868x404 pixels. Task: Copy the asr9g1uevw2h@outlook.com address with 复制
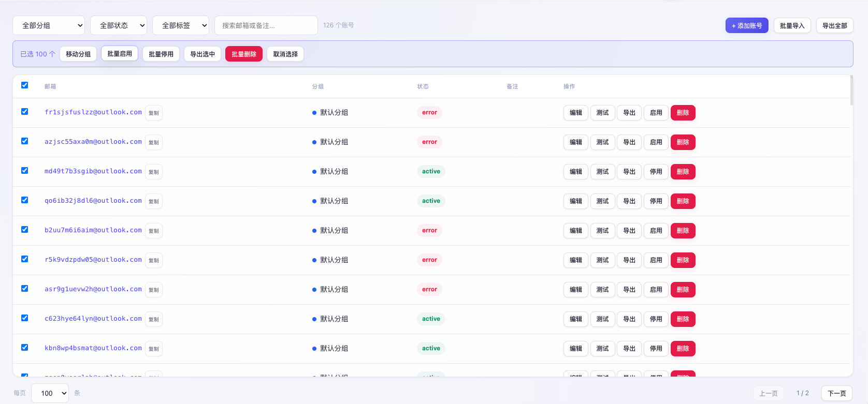click(x=154, y=290)
